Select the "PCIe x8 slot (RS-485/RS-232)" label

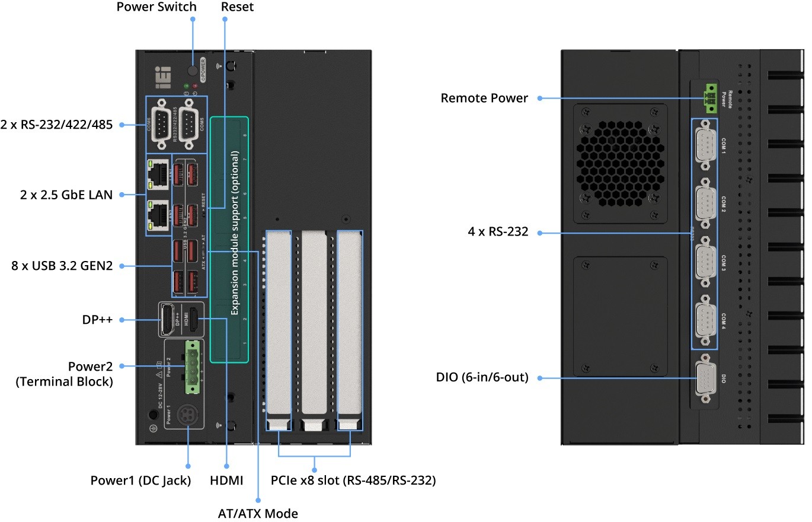(x=353, y=480)
